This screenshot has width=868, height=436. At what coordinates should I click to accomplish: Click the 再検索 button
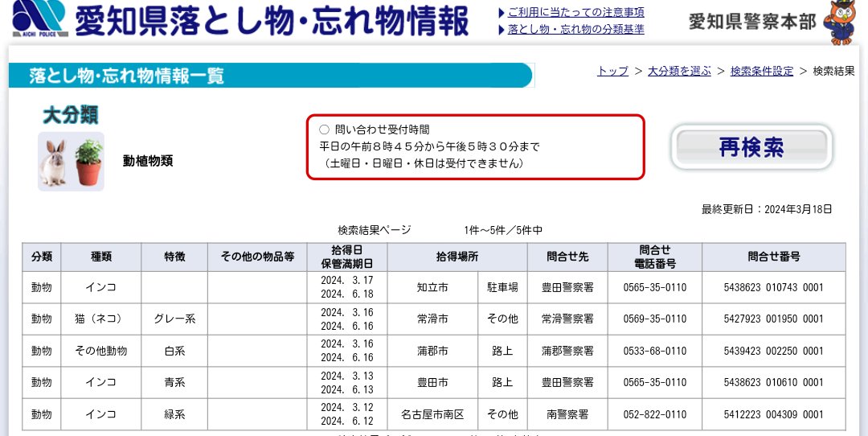point(751,147)
